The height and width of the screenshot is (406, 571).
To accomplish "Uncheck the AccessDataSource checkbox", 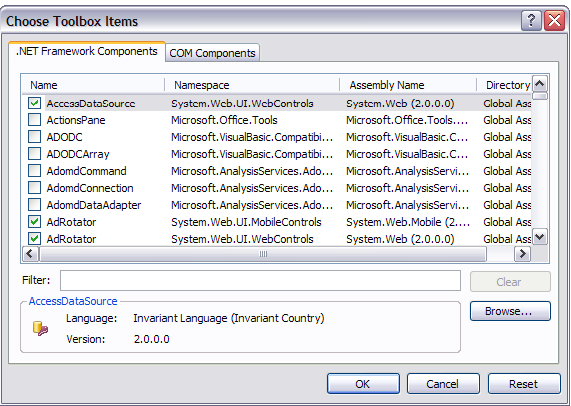I will tap(35, 103).
